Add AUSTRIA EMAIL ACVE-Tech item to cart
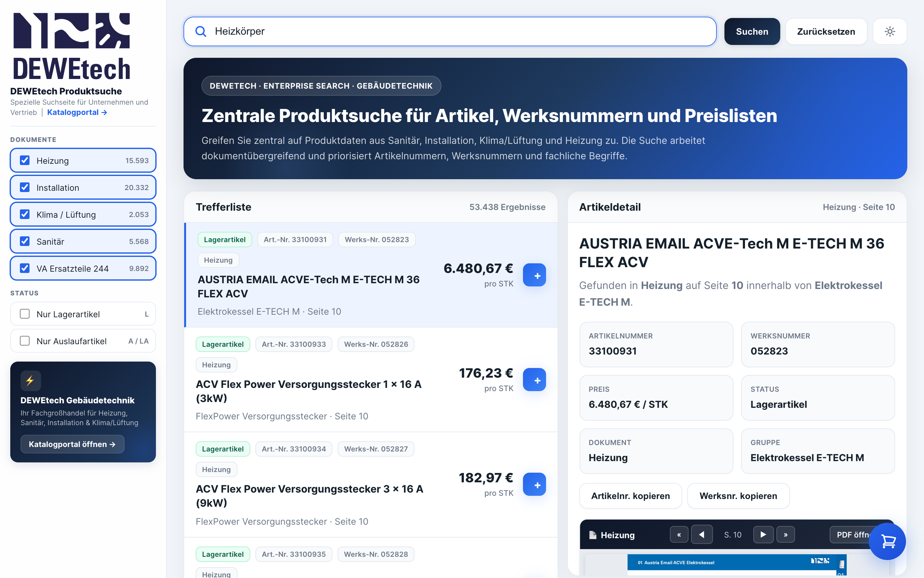Screen dimensions: 924x578 pyautogui.click(x=534, y=275)
